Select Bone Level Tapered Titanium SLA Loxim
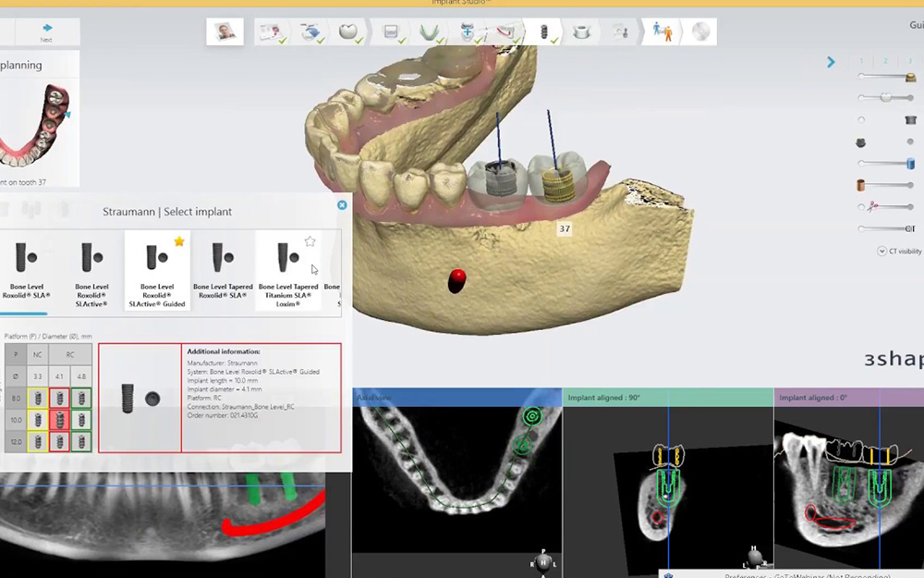 click(x=288, y=270)
